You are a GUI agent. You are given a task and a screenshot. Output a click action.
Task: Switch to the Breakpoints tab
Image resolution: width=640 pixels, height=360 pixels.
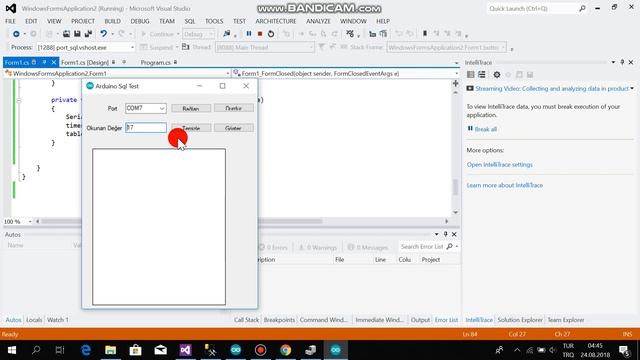(x=279, y=320)
